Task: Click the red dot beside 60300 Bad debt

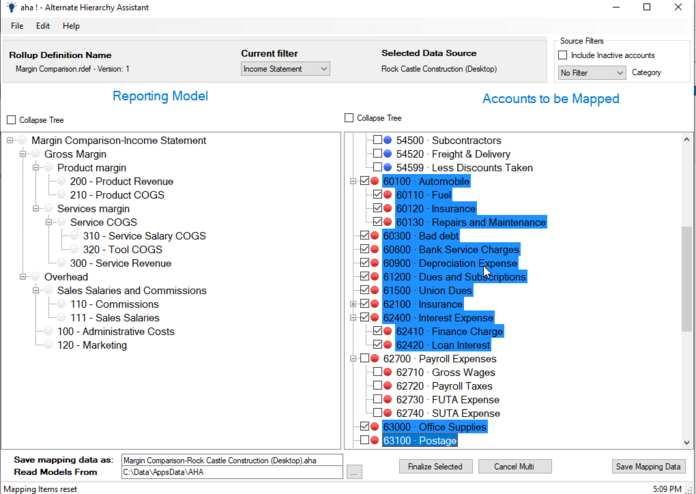Action: point(375,236)
